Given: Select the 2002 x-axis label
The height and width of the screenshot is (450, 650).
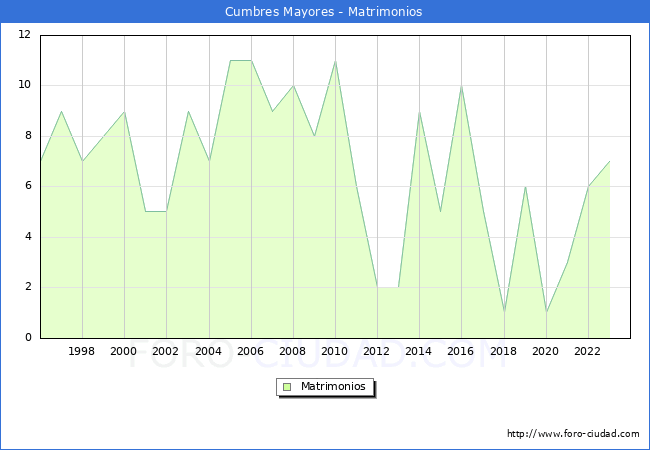Looking at the screenshot, I should click(165, 351).
